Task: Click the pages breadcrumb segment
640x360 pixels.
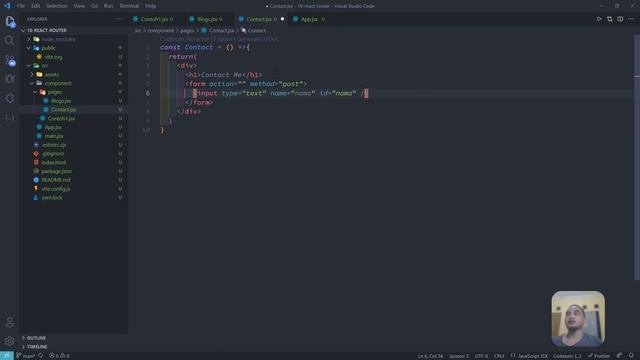Action: (187, 31)
